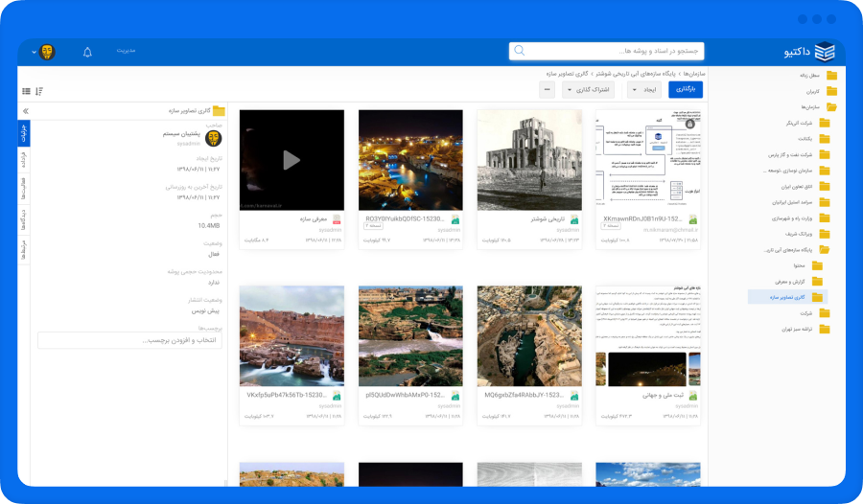
Task: Click the سازمان‌ها breadcrumb link
Action: click(x=694, y=74)
